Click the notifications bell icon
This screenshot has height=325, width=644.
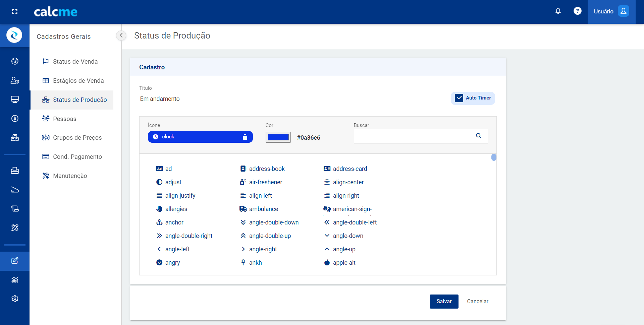coord(558,11)
